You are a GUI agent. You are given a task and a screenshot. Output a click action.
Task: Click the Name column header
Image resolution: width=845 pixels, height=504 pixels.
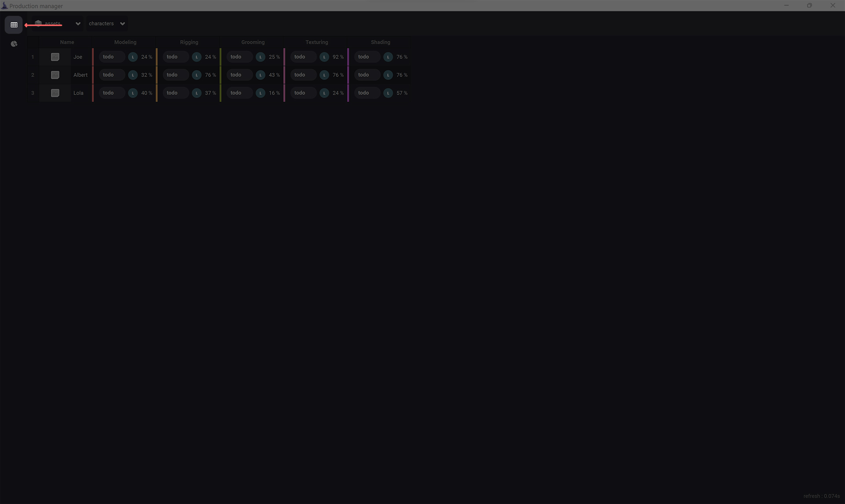(x=66, y=42)
